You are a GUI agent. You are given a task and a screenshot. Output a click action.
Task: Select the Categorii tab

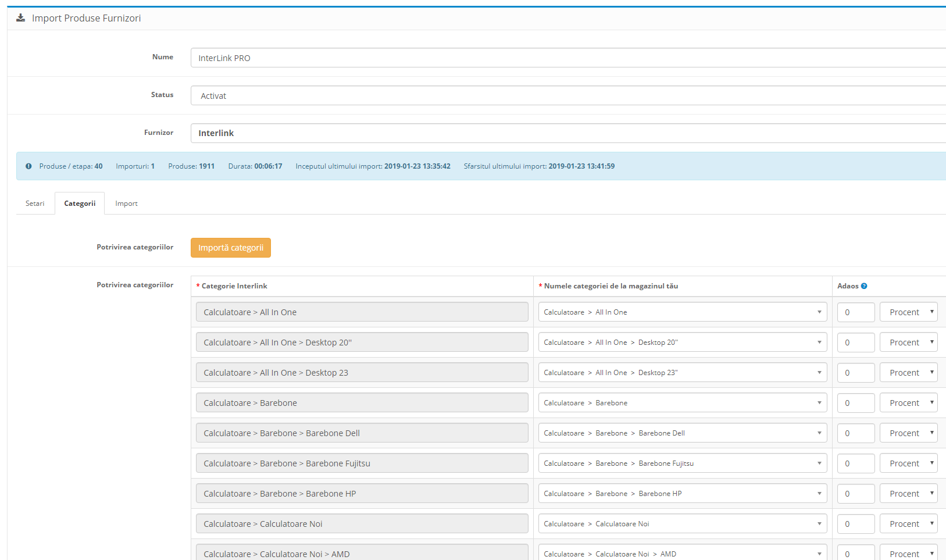pyautogui.click(x=80, y=204)
